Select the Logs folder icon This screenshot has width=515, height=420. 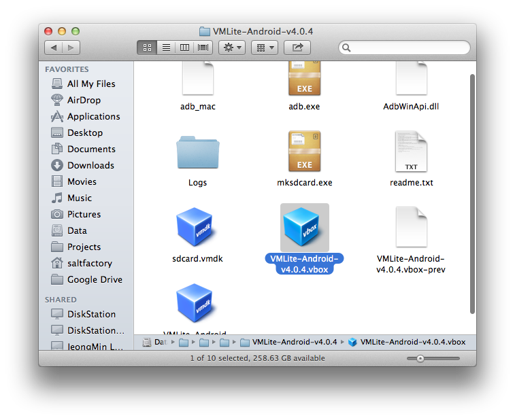pos(198,152)
